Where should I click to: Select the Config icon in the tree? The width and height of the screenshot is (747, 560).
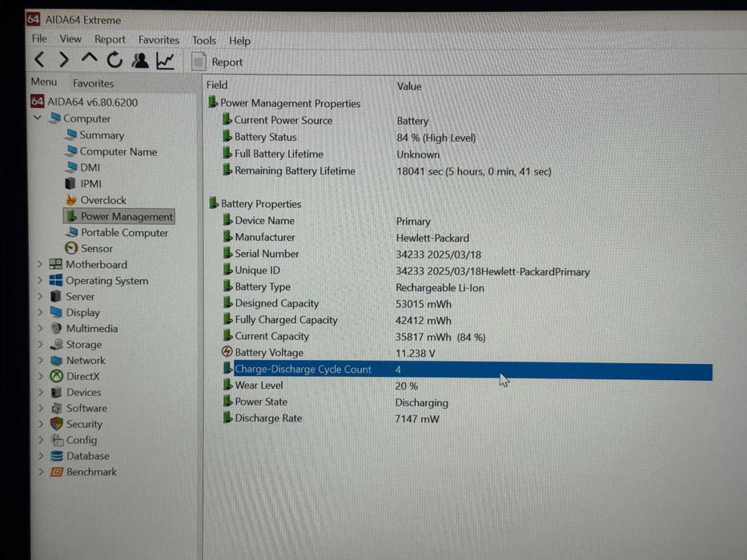pos(57,440)
